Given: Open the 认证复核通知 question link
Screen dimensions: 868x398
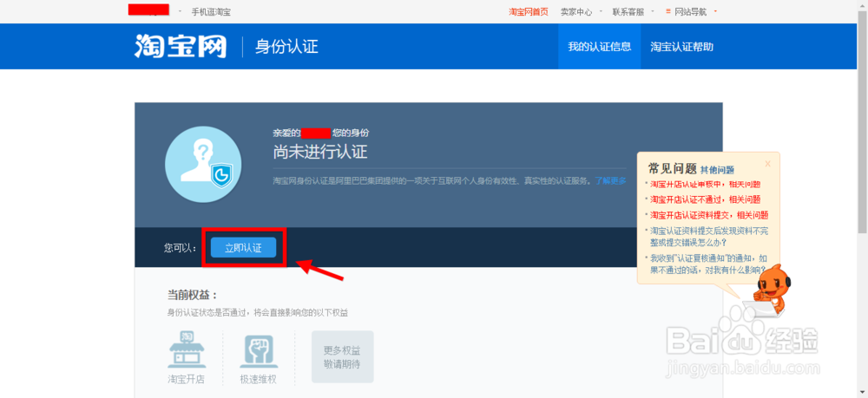Looking at the screenshot, I should pos(708,264).
